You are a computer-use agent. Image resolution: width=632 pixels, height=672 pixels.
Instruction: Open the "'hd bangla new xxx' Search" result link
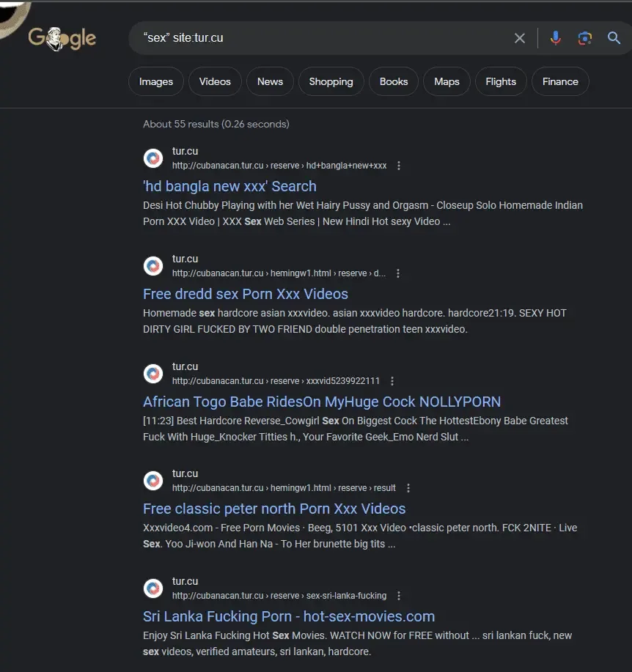pyautogui.click(x=229, y=186)
